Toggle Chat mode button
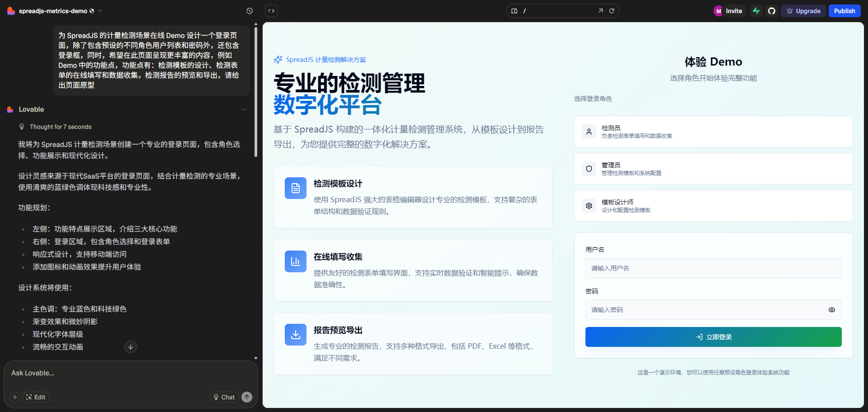This screenshot has height=412, width=868. (224, 397)
